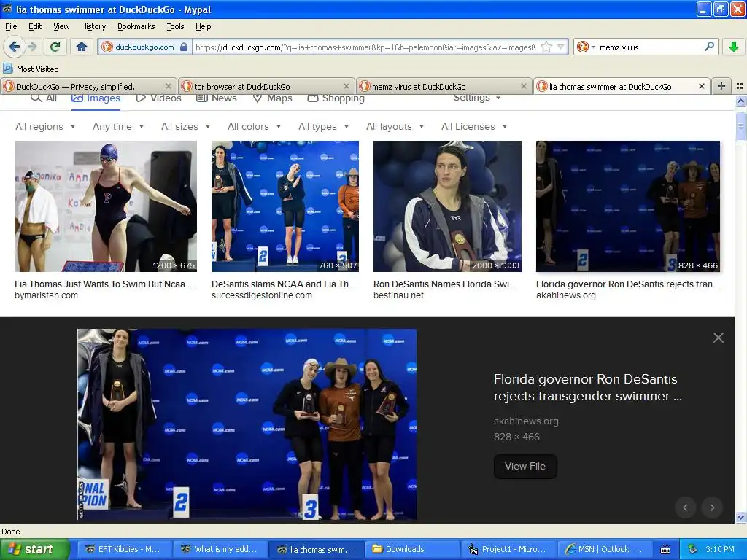
Task: Expand the All sizes filter
Action: (186, 126)
